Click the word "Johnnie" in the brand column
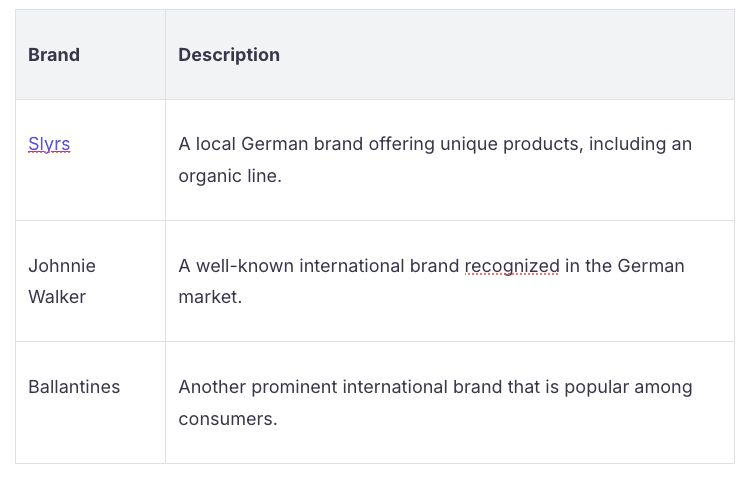Screen dimensions: 746x478 pyautogui.click(x=62, y=266)
